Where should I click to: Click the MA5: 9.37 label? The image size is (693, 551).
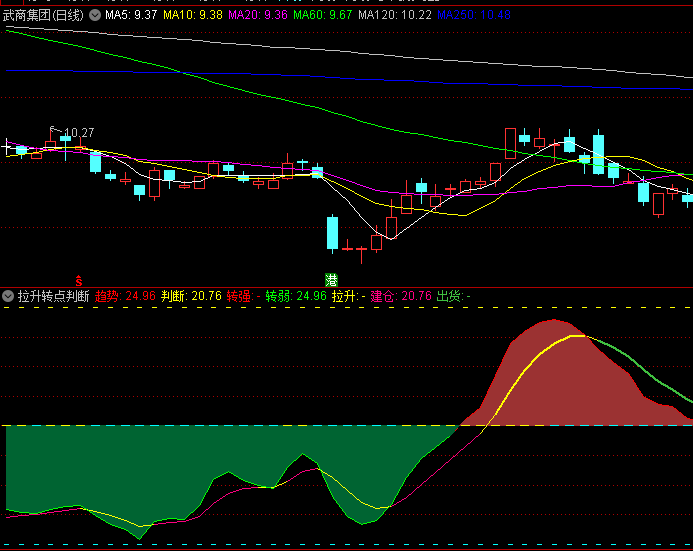pyautogui.click(x=131, y=16)
